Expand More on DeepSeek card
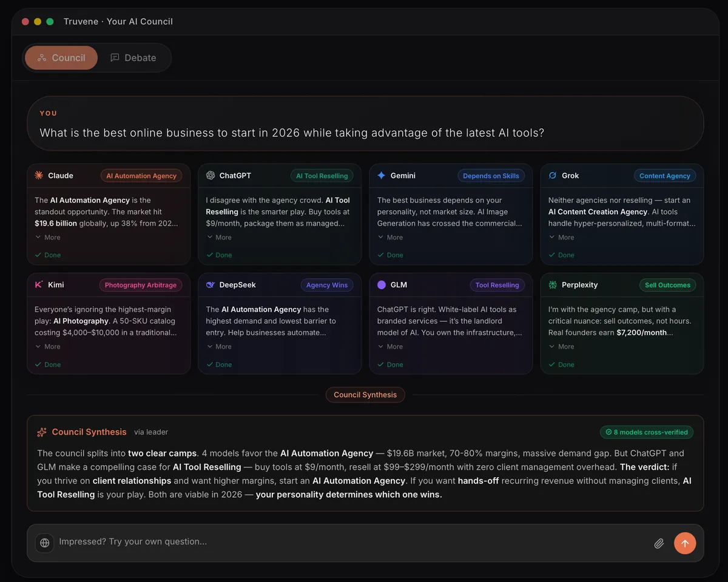Image resolution: width=728 pixels, height=582 pixels. 219,346
